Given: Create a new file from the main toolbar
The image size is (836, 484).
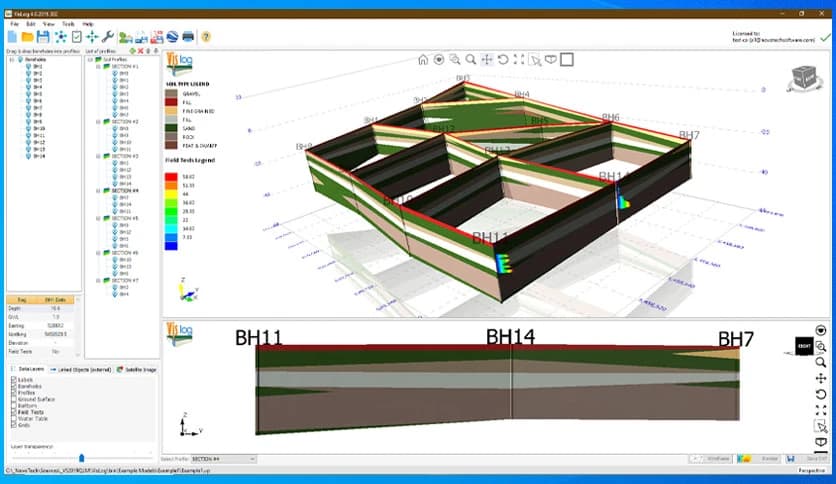Looking at the screenshot, I should (x=12, y=37).
